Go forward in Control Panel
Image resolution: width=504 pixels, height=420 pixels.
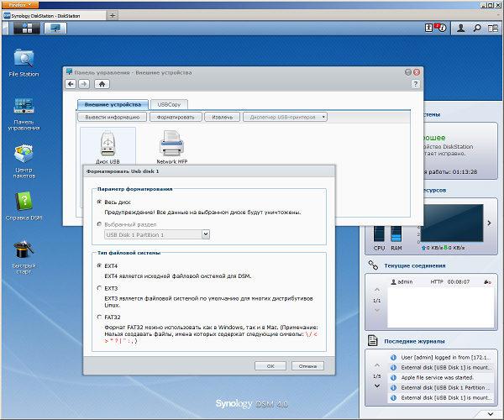pos(84,84)
